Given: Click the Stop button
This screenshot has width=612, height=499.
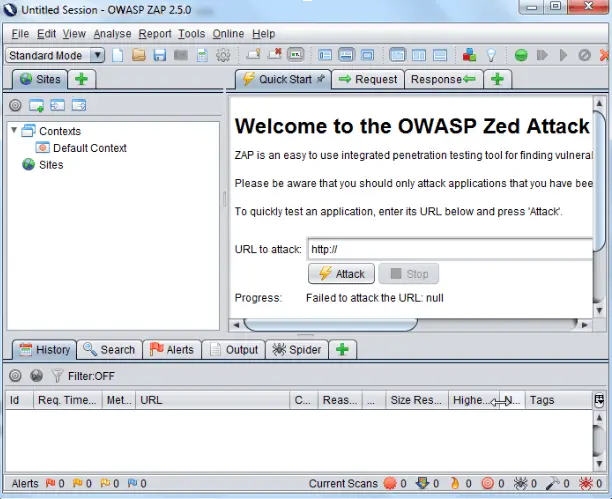Looking at the screenshot, I should click(x=408, y=274).
